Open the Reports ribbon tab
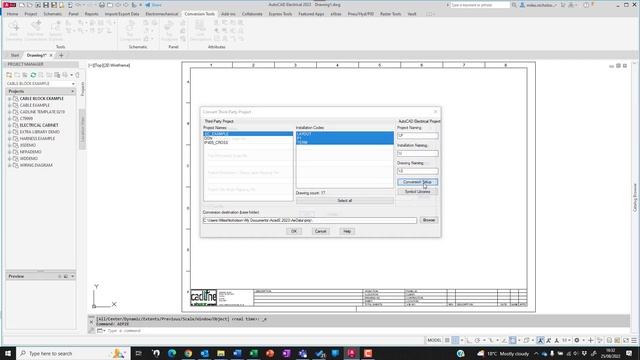 coord(91,14)
